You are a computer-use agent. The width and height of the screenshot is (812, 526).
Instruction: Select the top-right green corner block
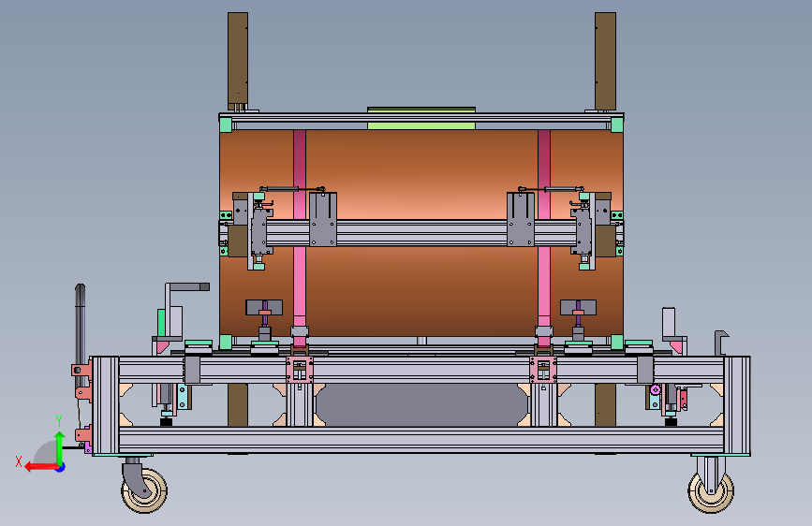click(x=617, y=124)
